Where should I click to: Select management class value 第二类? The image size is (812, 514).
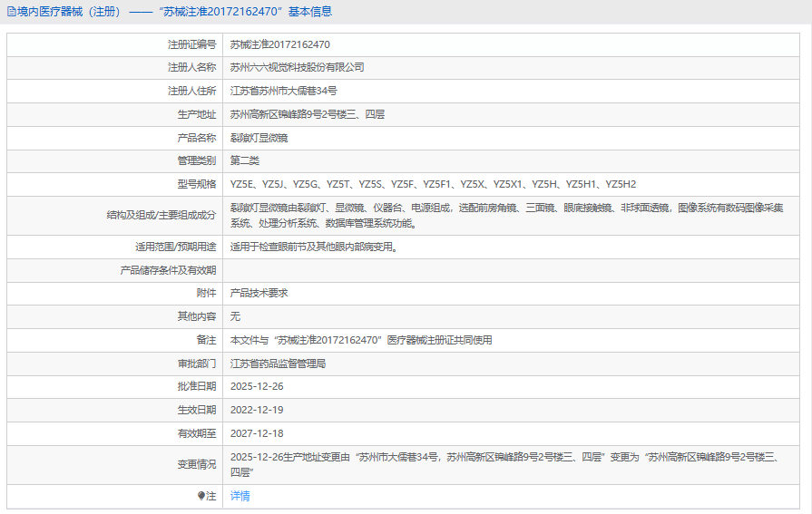[x=244, y=160]
